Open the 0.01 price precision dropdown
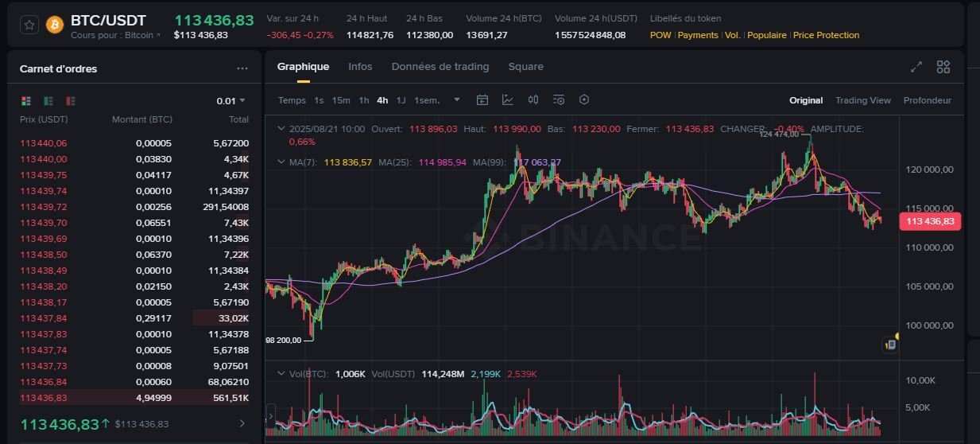Image resolution: width=980 pixels, height=444 pixels. 231,101
